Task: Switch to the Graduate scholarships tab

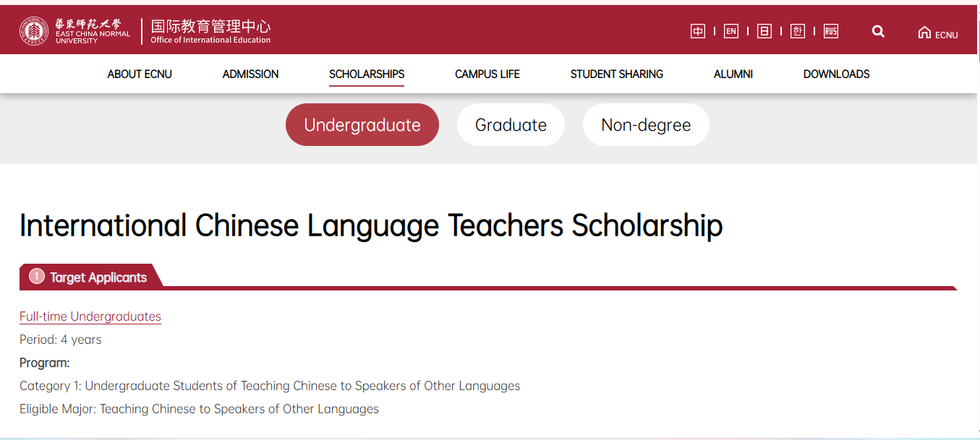Action: pos(511,124)
